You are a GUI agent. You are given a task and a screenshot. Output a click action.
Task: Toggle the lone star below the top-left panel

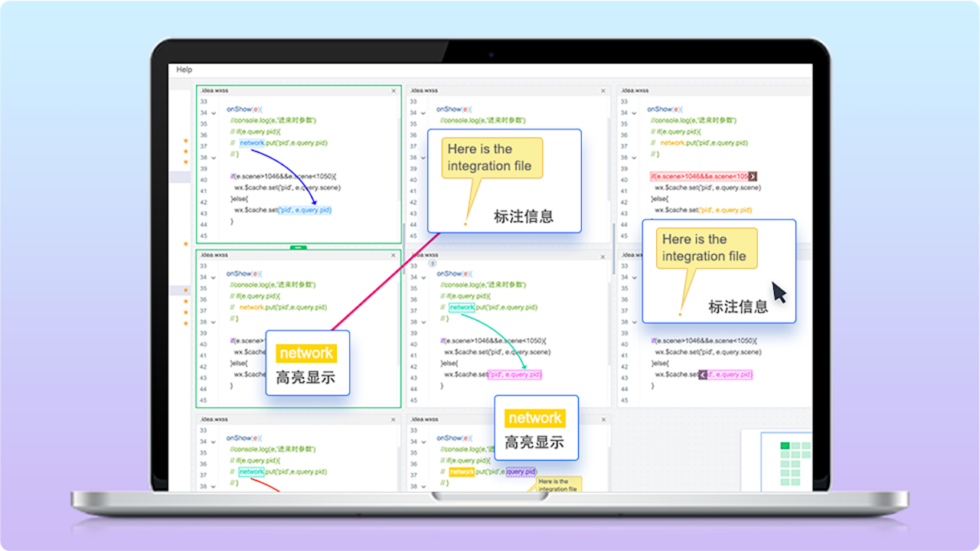(185, 243)
